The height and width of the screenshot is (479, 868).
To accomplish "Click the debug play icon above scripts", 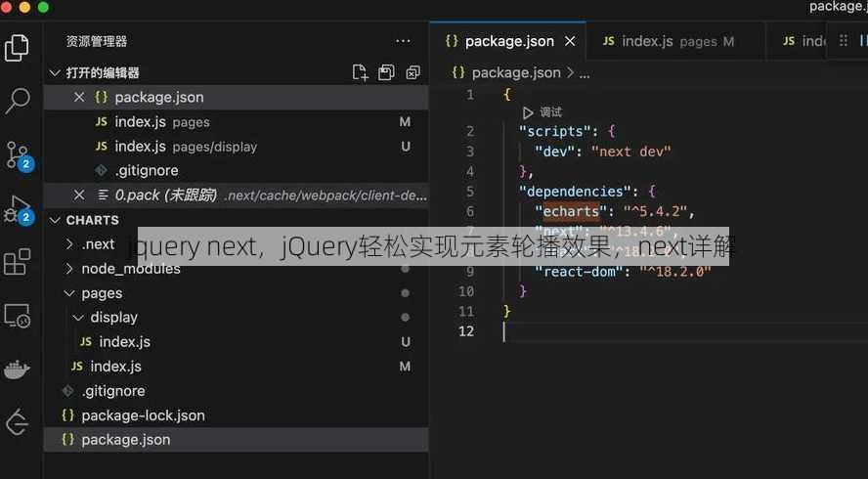I will [x=528, y=113].
